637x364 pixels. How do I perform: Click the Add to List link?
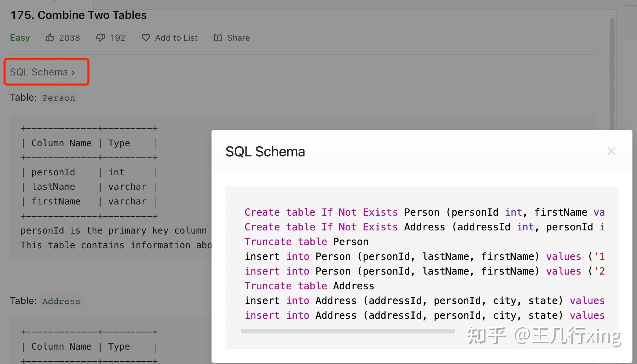176,38
